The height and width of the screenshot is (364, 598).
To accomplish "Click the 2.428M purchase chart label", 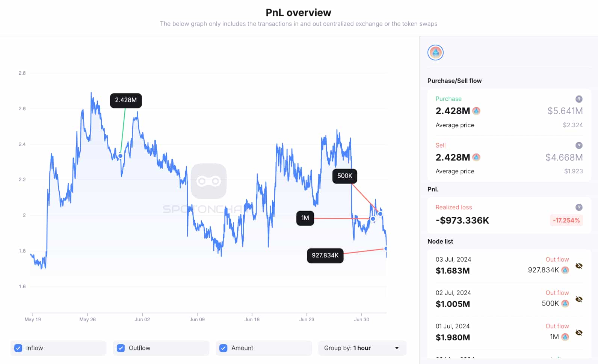I will (126, 100).
